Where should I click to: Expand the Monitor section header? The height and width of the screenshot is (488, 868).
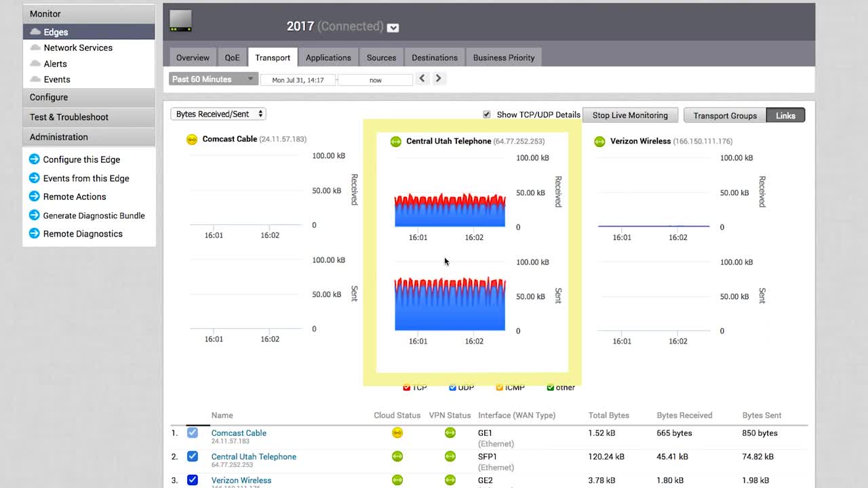[x=89, y=14]
